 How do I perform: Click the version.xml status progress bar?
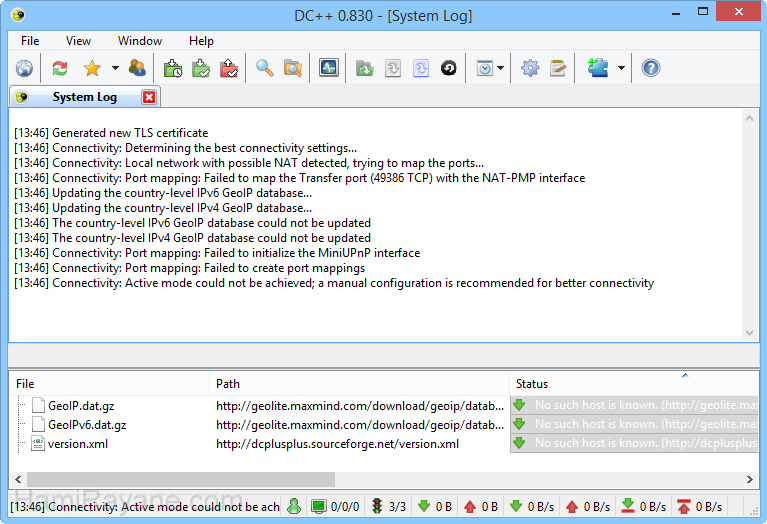tap(634, 443)
